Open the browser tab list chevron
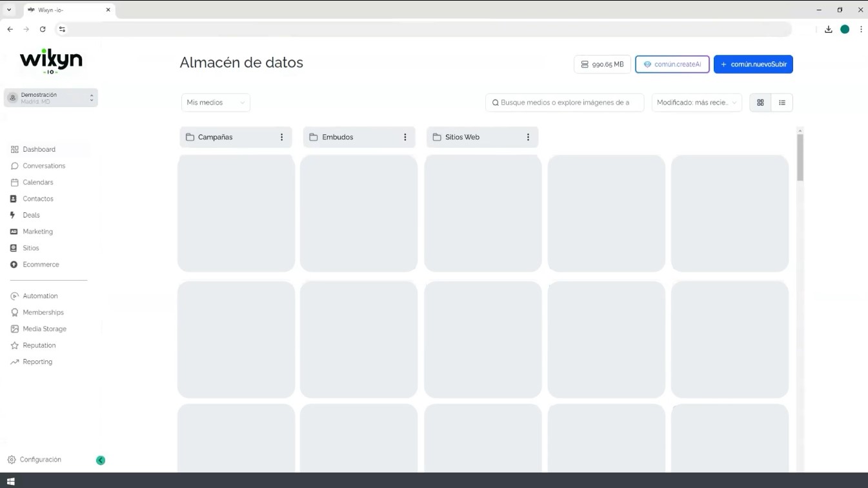The height and width of the screenshot is (488, 868). 9,10
